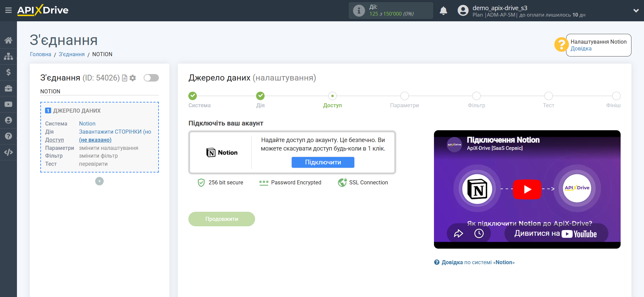Open Довідка по системі Notion link
Image resolution: width=644 pixels, height=297 pixels.
pyautogui.click(x=474, y=262)
